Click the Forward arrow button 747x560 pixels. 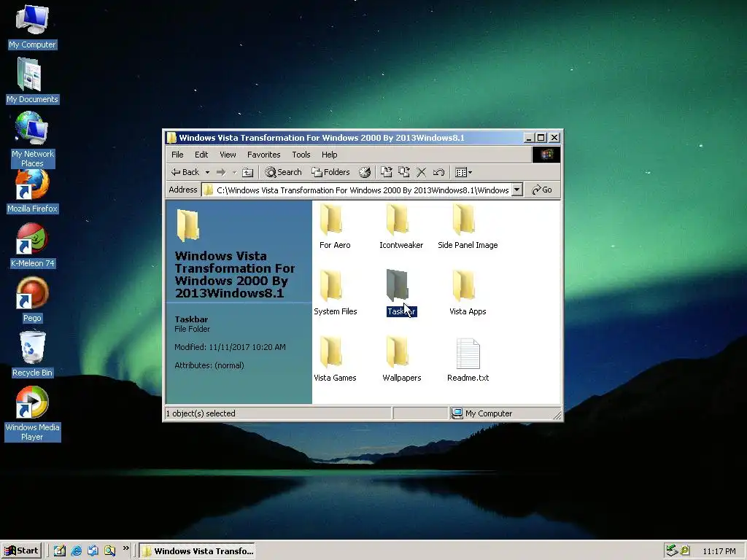tap(220, 172)
